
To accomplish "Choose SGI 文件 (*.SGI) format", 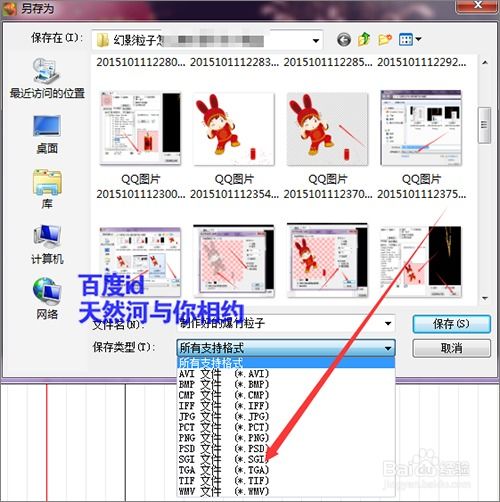I will (286, 459).
